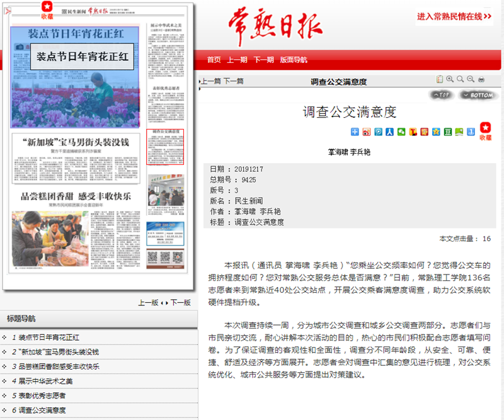Screen dimensions: 504x420
Task: Click the corner arrow icon top-left of page
Action: pos(8,11)
